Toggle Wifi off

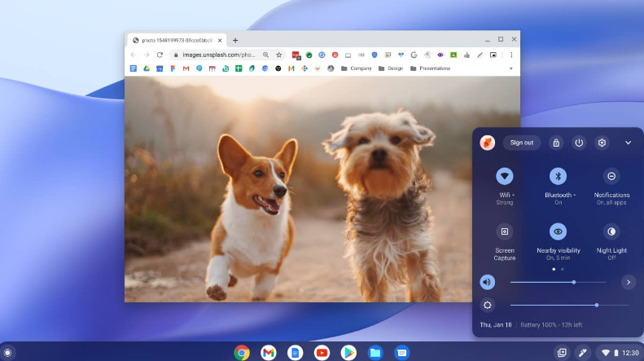coord(504,176)
